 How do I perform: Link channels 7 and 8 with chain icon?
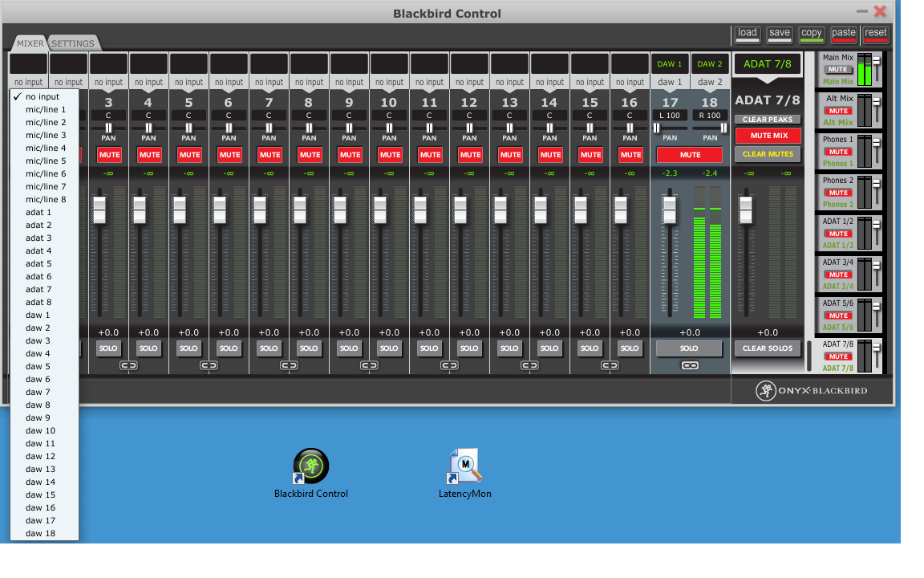[x=289, y=365]
